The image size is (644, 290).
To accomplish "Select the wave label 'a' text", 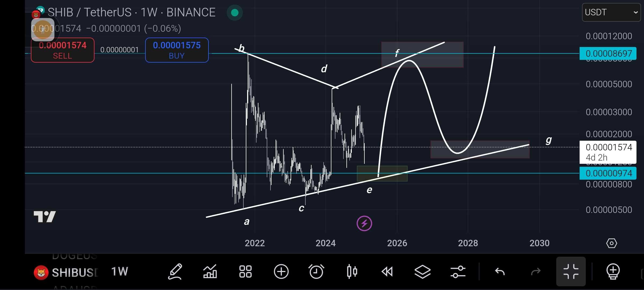I will tap(247, 222).
